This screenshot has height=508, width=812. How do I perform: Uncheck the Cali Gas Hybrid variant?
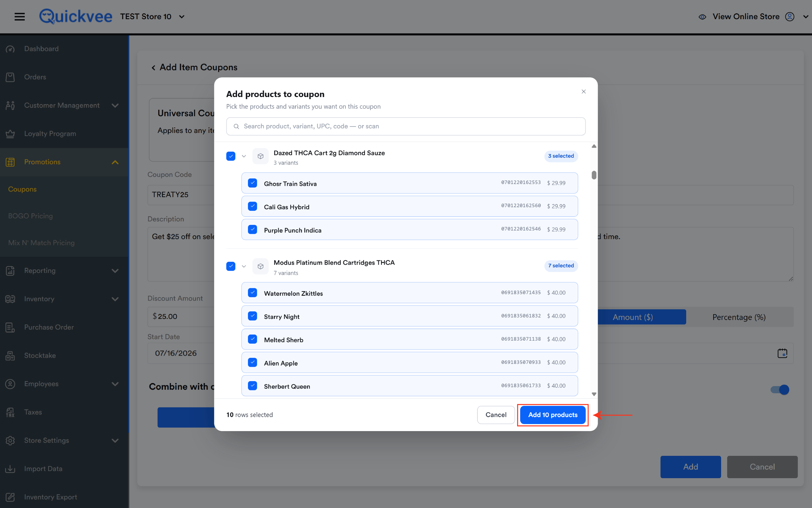[x=252, y=206]
